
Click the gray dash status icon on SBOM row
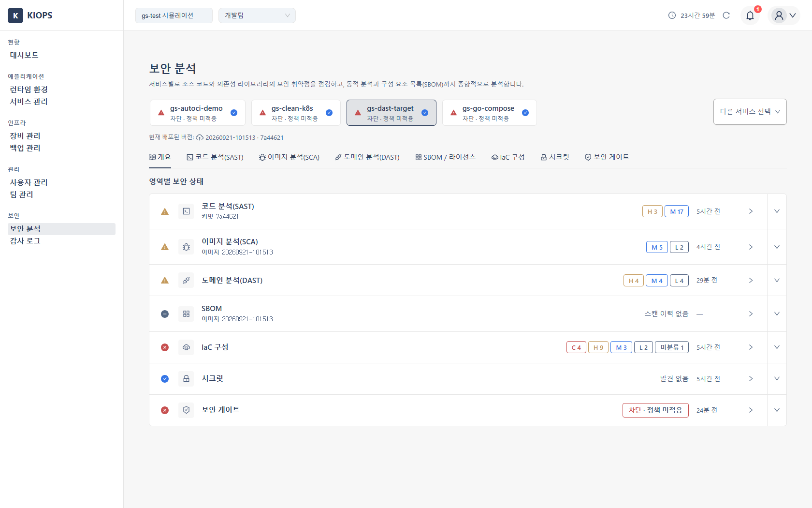(x=165, y=314)
